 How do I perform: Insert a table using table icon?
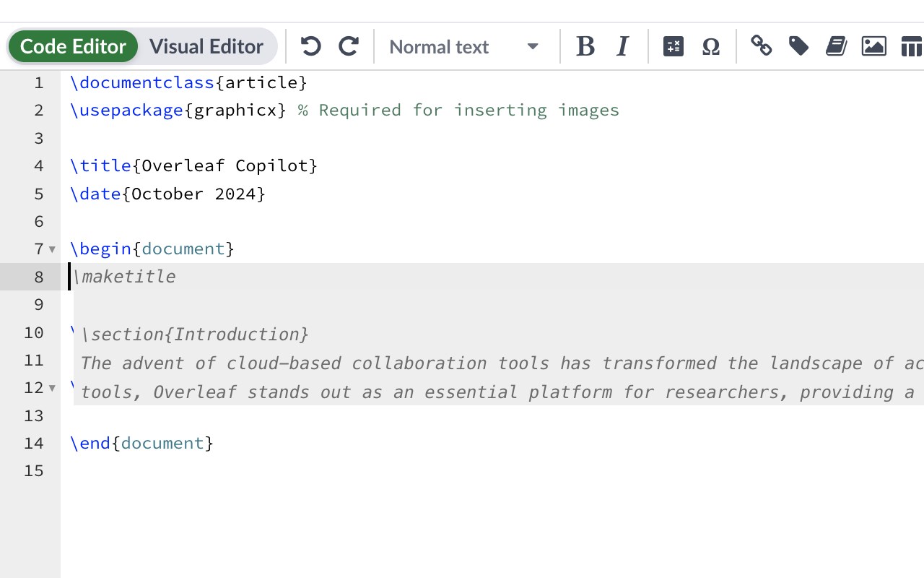coord(911,47)
